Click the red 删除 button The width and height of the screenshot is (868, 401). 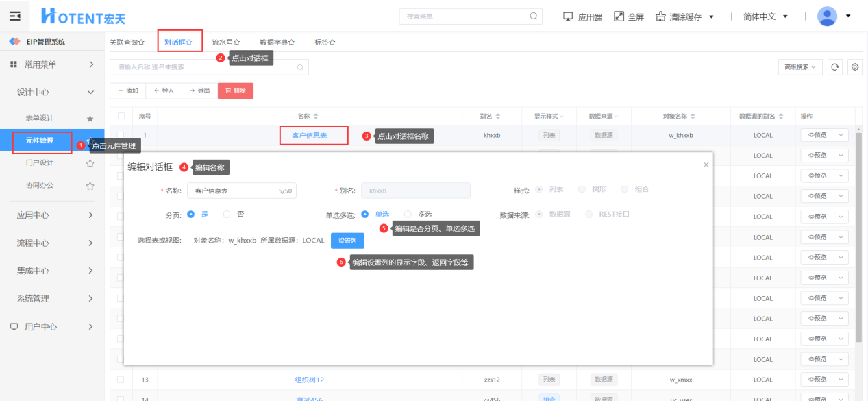tap(235, 90)
